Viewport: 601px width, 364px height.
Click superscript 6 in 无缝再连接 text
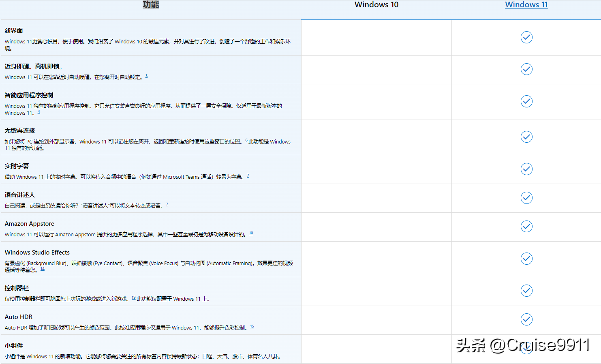tap(246, 140)
